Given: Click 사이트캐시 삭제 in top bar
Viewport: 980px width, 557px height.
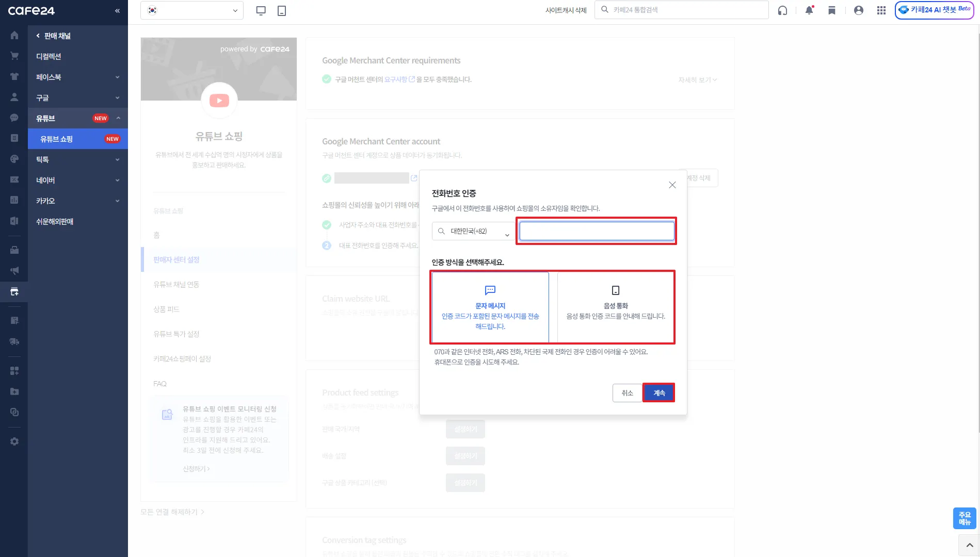Looking at the screenshot, I should point(566,10).
